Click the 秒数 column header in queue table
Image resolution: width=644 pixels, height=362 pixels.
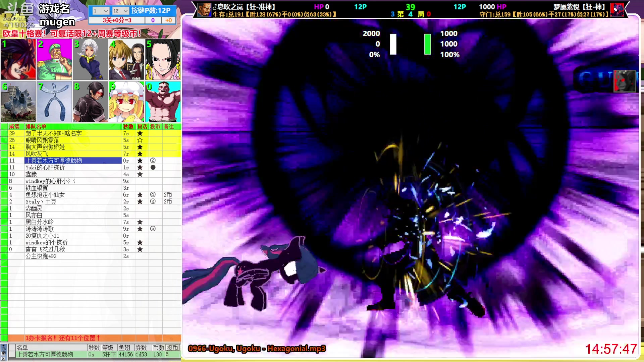pyautogui.click(x=128, y=126)
